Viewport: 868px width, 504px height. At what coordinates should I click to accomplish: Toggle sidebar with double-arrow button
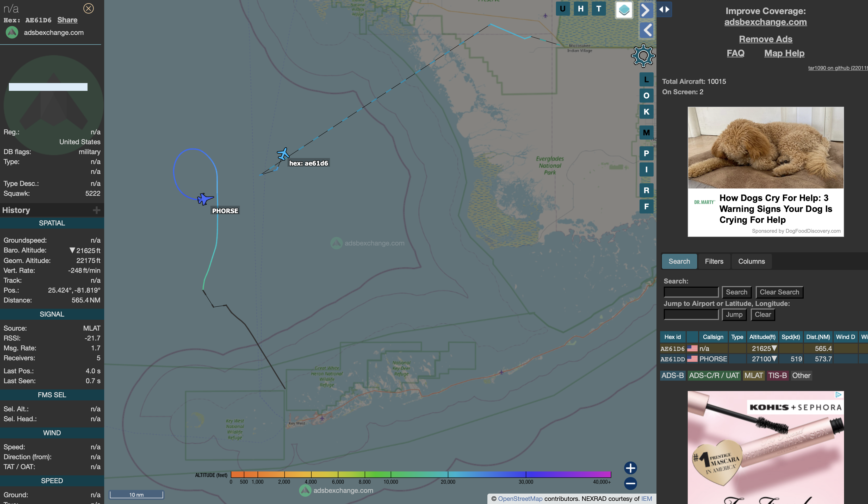[664, 9]
